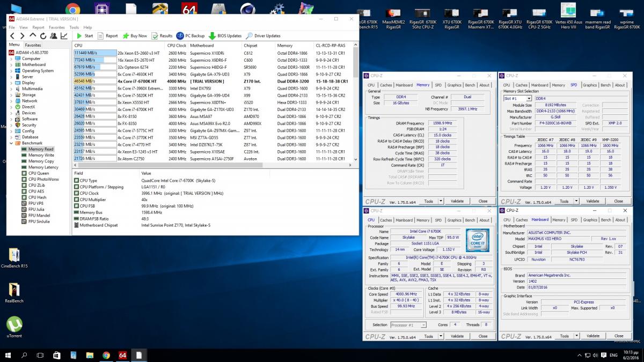Select the 32x Opteron 6274 result row
The width and height of the screenshot is (644, 362).
click(x=213, y=67)
